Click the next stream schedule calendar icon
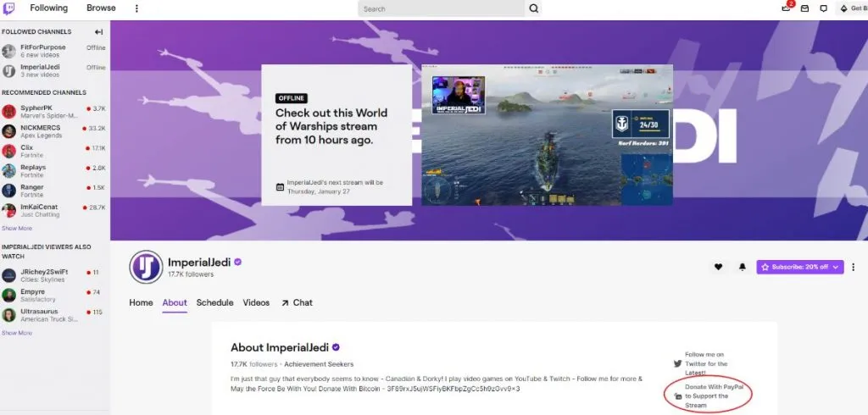The height and width of the screenshot is (415, 868). click(280, 186)
